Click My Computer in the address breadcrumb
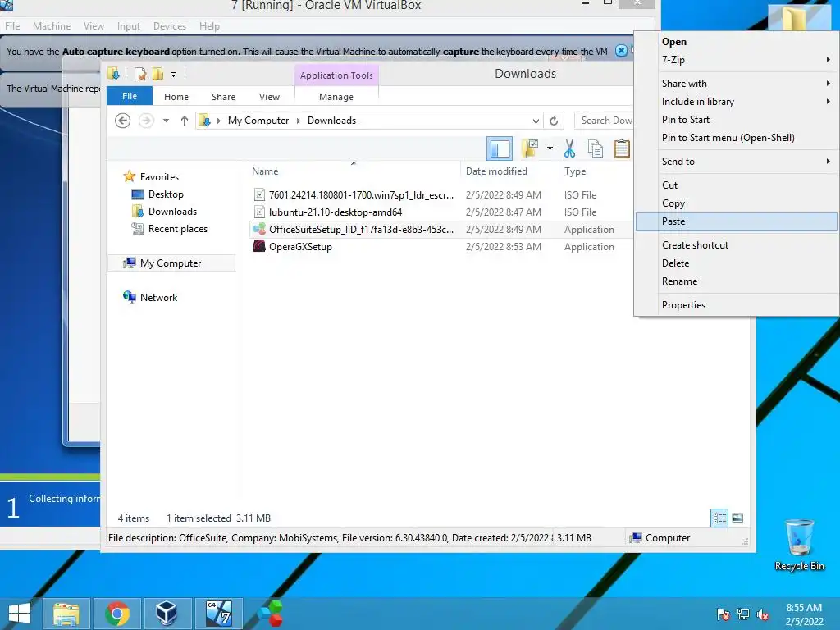840x630 pixels. pyautogui.click(x=258, y=121)
